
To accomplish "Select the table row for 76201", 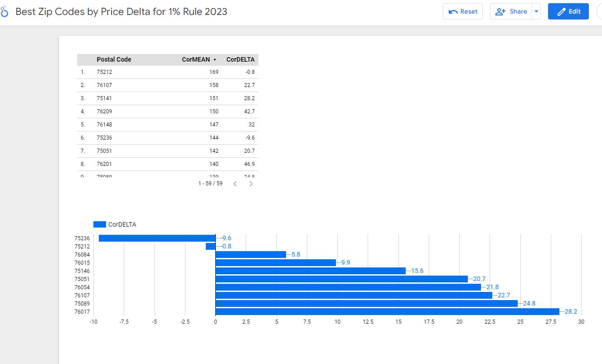I will (167, 164).
